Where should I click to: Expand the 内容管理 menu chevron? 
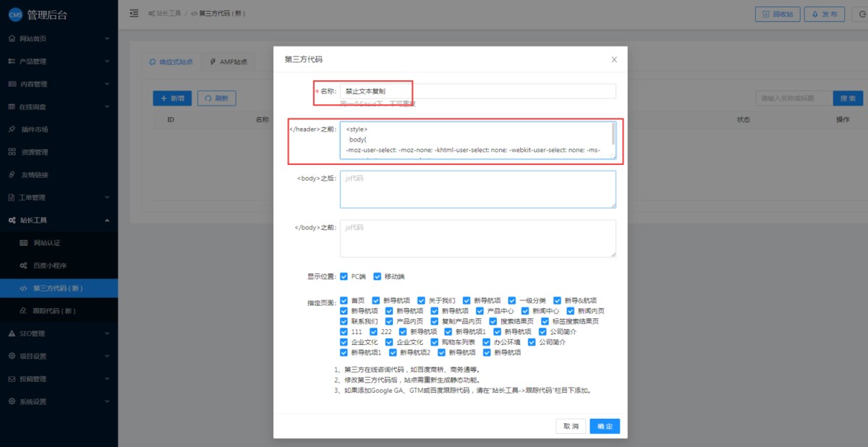[106, 84]
